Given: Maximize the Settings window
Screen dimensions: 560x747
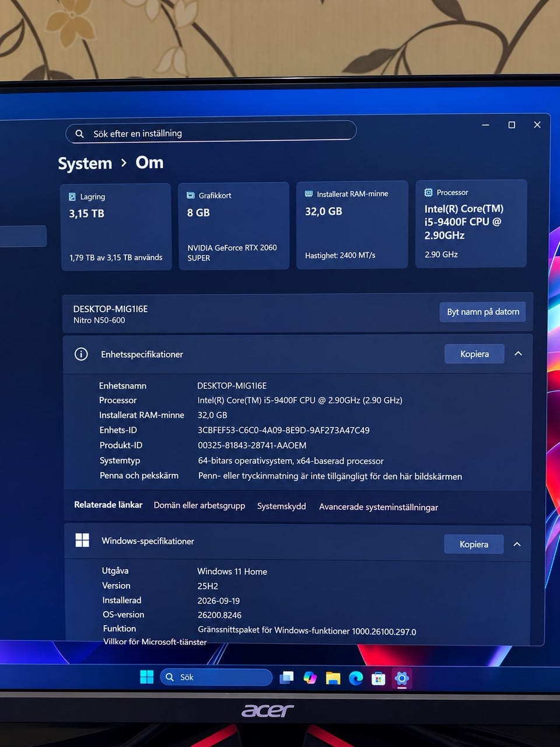Looking at the screenshot, I should coord(512,125).
